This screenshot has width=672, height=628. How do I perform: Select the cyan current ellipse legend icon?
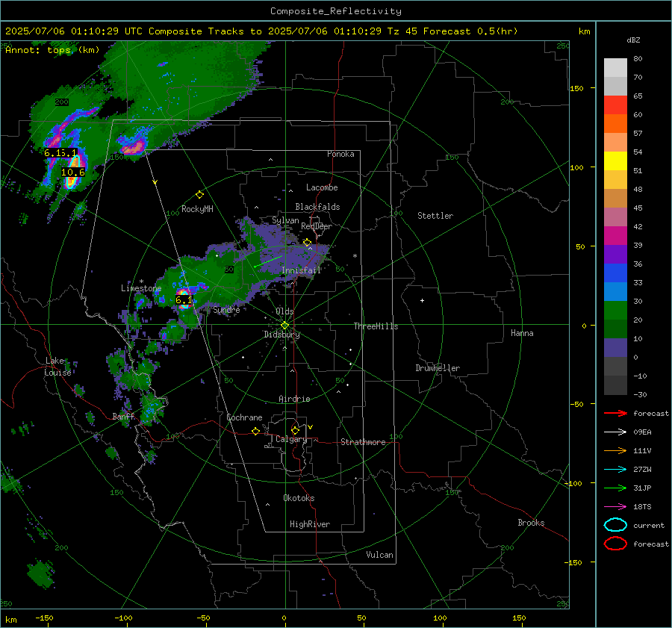click(x=615, y=525)
